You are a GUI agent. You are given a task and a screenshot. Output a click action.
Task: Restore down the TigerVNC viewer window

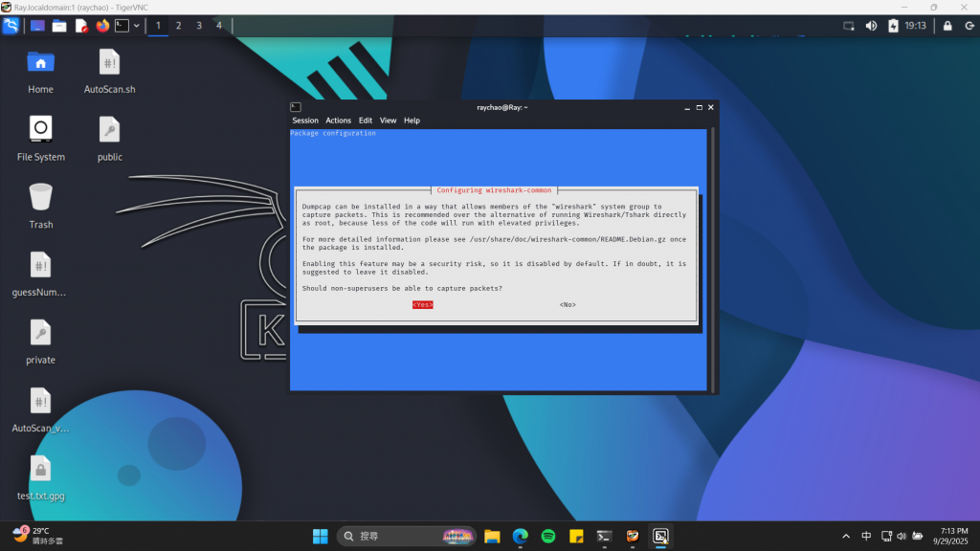(x=934, y=8)
